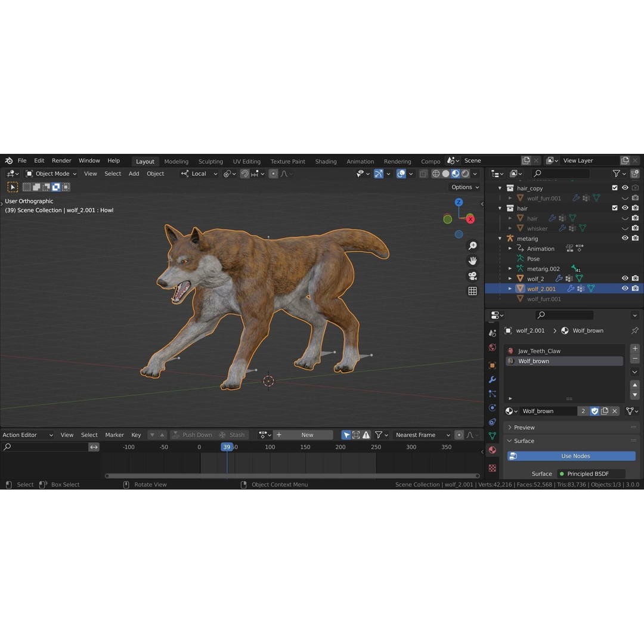Screen dimensions: 644x644
Task: Open Nearest Frame snapping dropdown
Action: tap(422, 435)
